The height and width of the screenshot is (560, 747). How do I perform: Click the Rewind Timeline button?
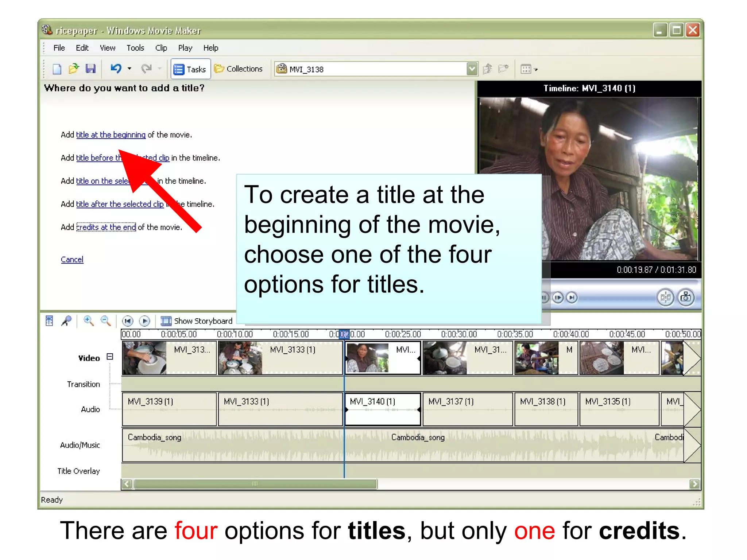coord(128,321)
